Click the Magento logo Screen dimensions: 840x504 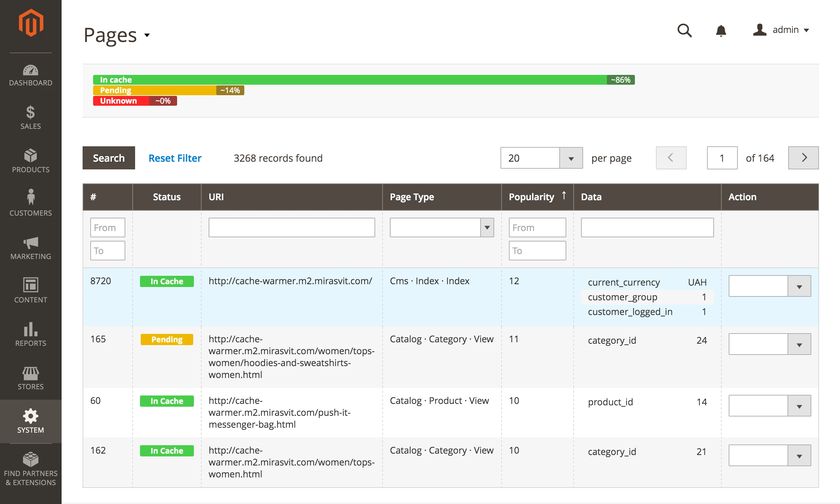(x=30, y=22)
